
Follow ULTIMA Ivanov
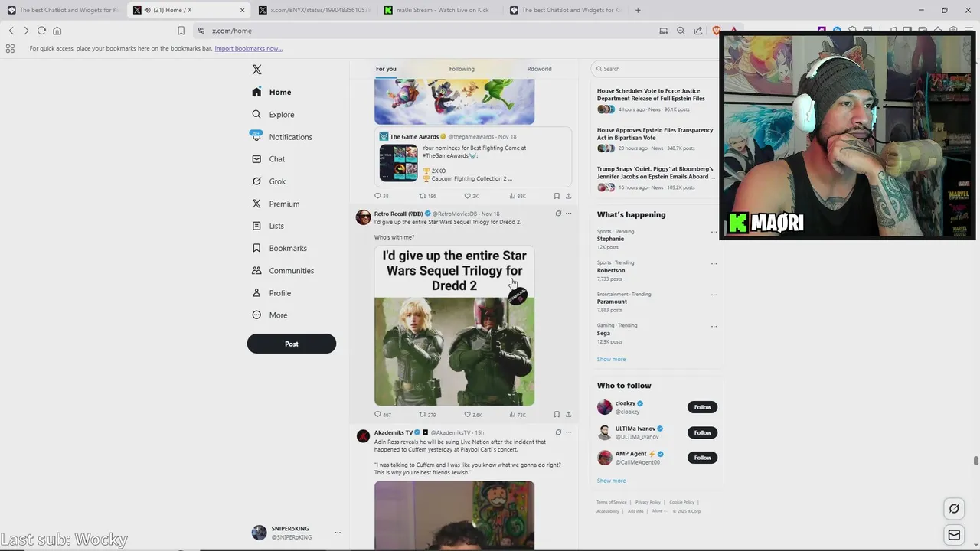702,432
